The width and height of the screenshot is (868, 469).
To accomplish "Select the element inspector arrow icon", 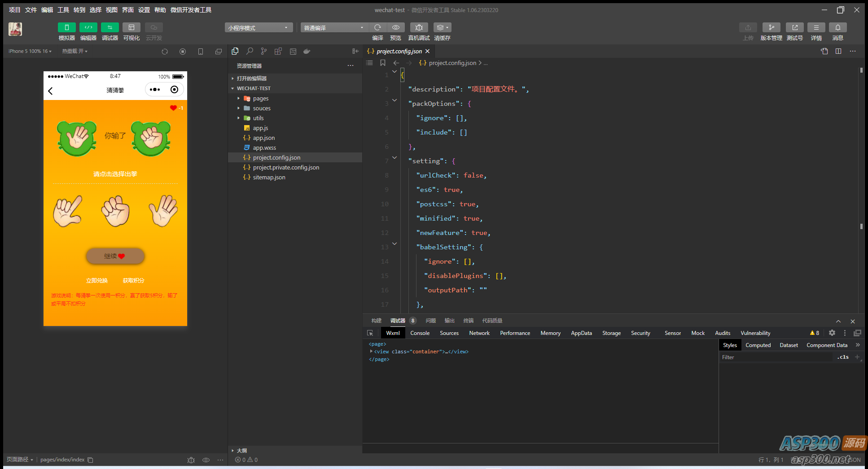I will [370, 333].
